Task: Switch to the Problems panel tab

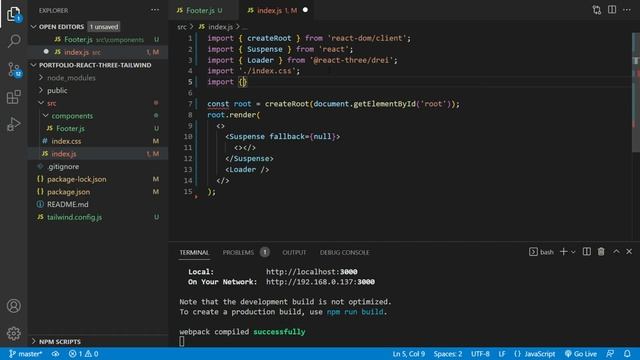Action: coord(238,252)
